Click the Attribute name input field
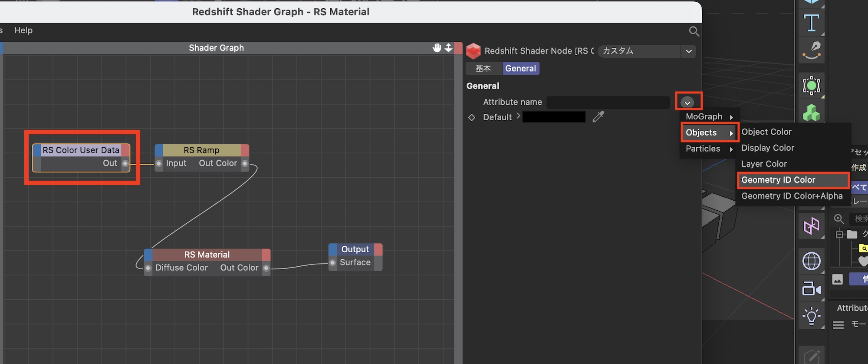 point(608,103)
